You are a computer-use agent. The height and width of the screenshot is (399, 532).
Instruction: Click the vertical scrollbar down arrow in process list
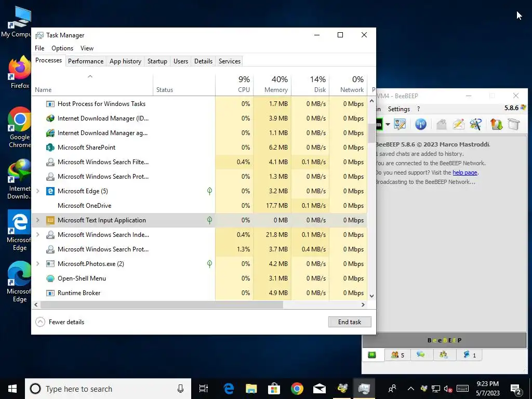click(x=371, y=296)
